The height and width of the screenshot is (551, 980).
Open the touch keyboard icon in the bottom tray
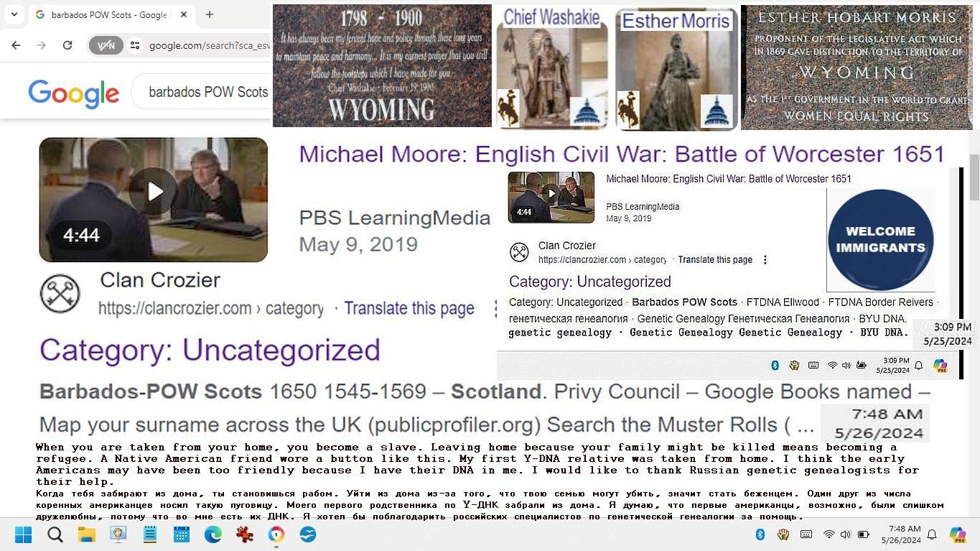806,534
